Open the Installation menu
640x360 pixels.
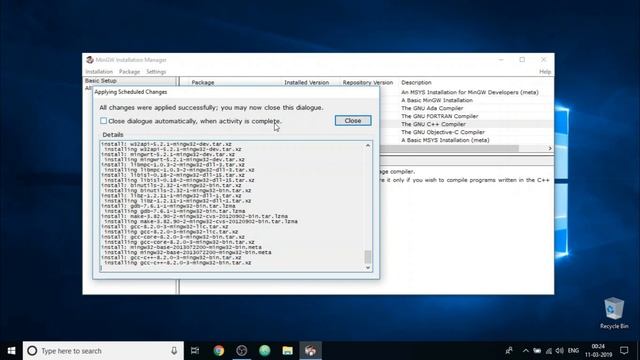tap(99, 71)
